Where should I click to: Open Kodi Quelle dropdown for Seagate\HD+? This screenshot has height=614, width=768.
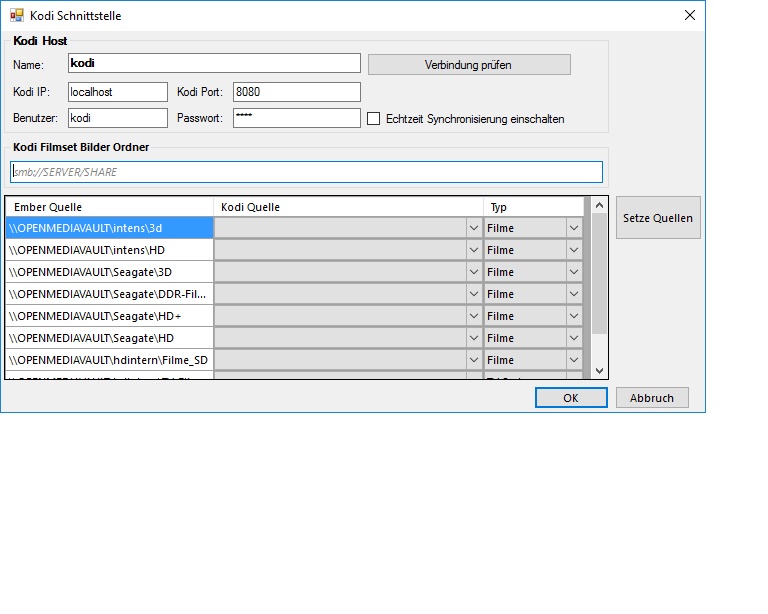474,316
